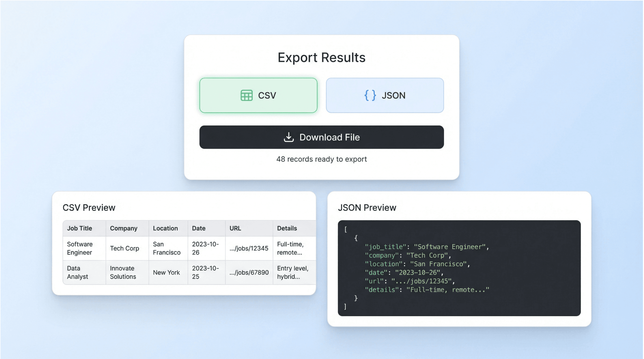Viewport: 644px width, 359px height.
Task: Select the green spreadsheet icon in CSV option
Action: [246, 95]
